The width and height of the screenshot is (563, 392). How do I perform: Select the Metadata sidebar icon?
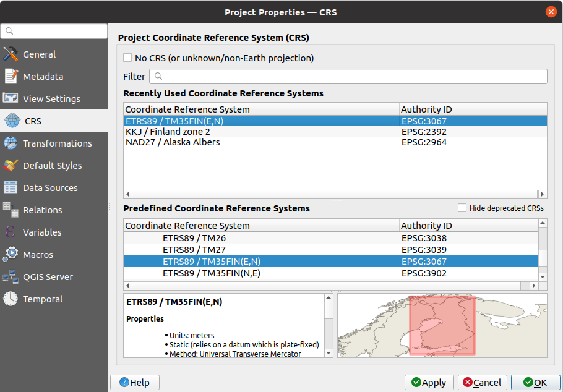[x=11, y=76]
